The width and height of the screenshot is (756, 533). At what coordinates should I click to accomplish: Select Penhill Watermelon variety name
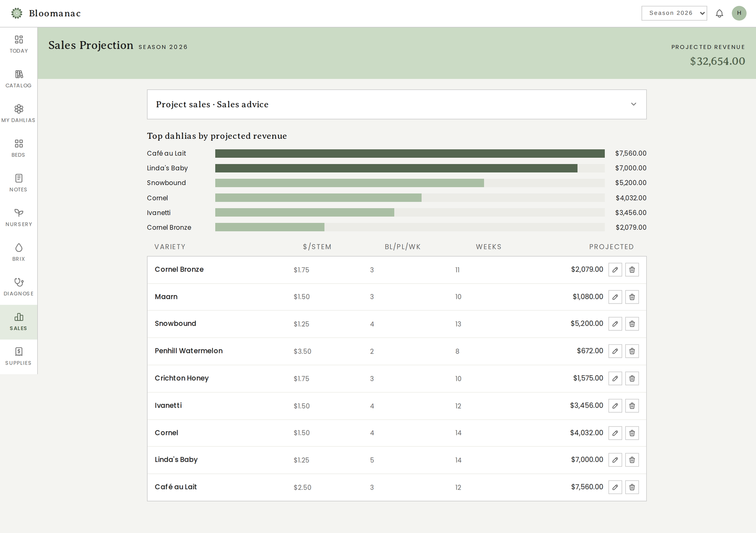[x=189, y=351]
